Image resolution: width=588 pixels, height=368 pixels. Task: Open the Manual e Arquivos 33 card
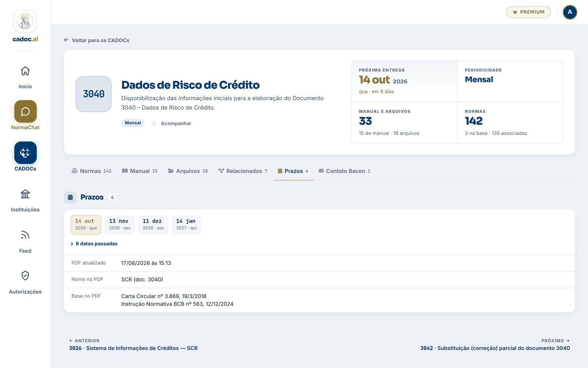point(404,123)
